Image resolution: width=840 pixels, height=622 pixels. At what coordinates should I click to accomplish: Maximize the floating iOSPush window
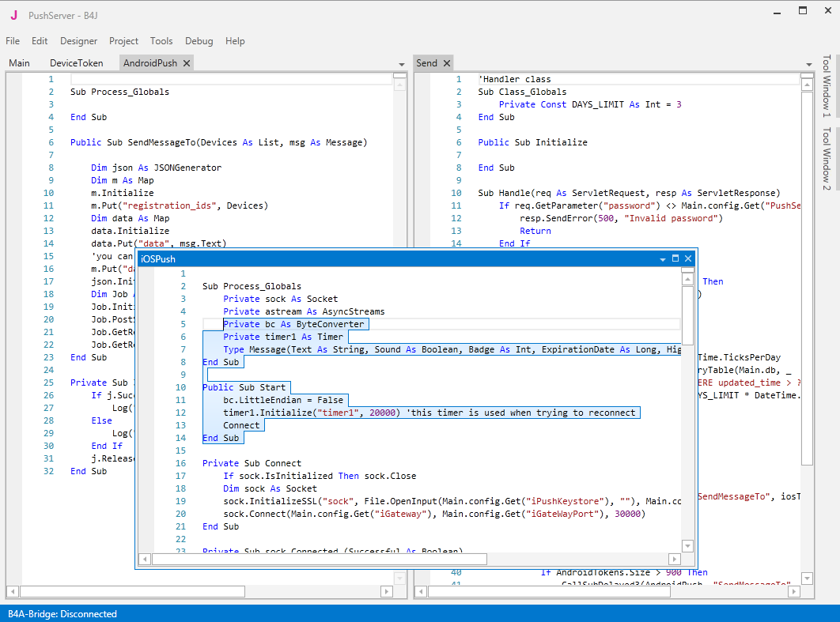pos(675,258)
